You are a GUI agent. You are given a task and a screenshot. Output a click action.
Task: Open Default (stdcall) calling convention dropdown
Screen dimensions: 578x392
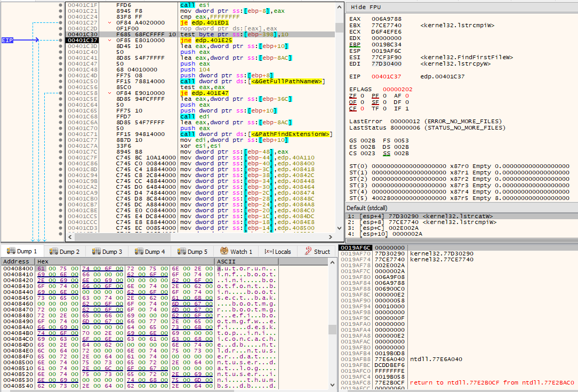[x=367, y=207]
